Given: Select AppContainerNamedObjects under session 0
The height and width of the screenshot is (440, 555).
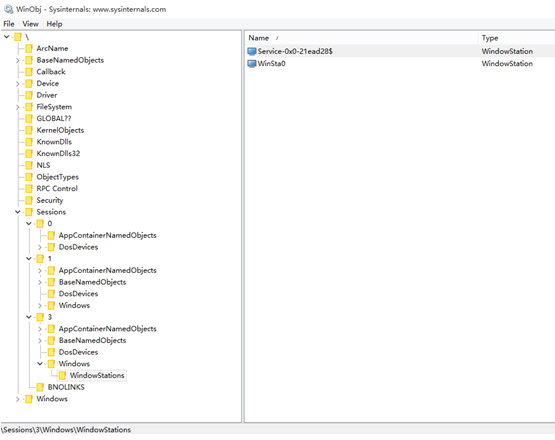Looking at the screenshot, I should [107, 235].
